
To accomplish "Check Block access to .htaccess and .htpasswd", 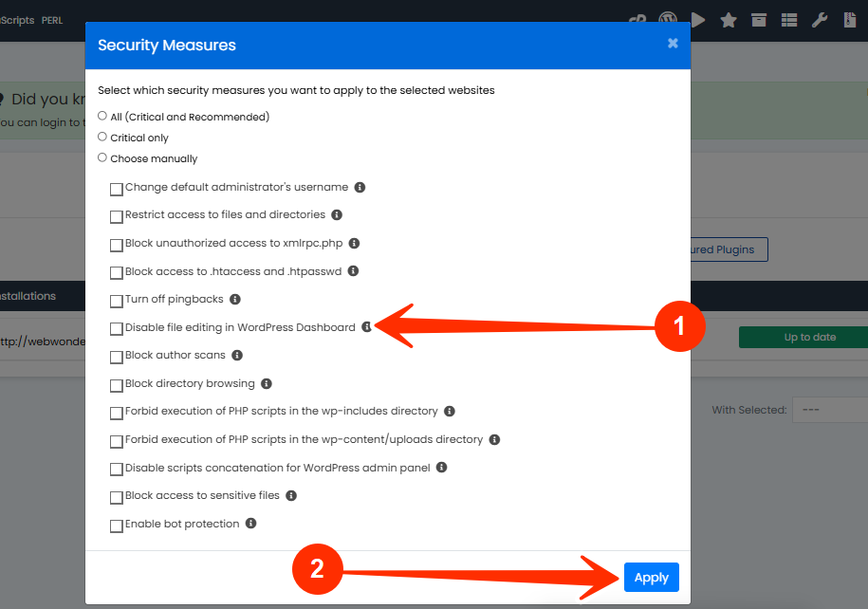I will tap(117, 273).
